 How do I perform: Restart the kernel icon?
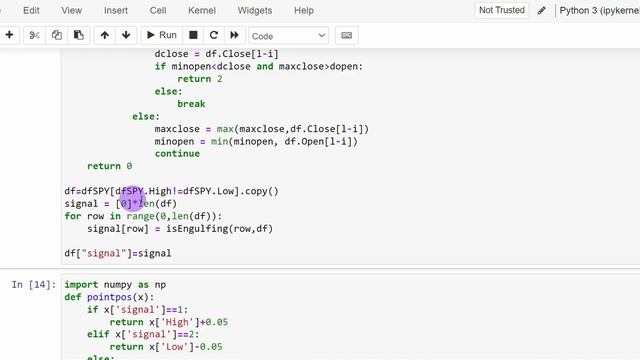(213, 35)
